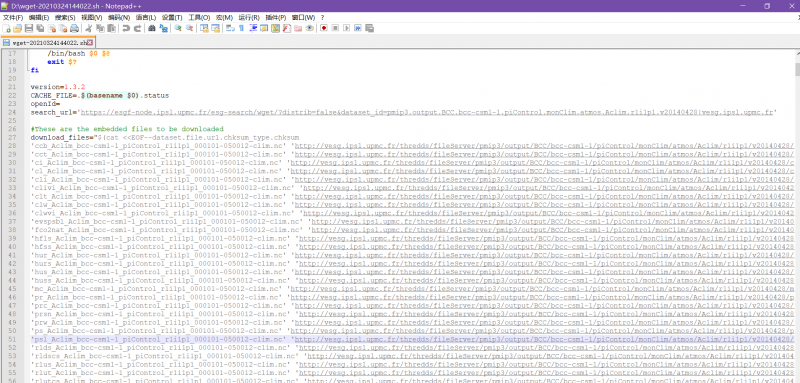Toggle monitoring eye icon in toolbar
This screenshot has height=383, width=800.
click(x=309, y=28)
